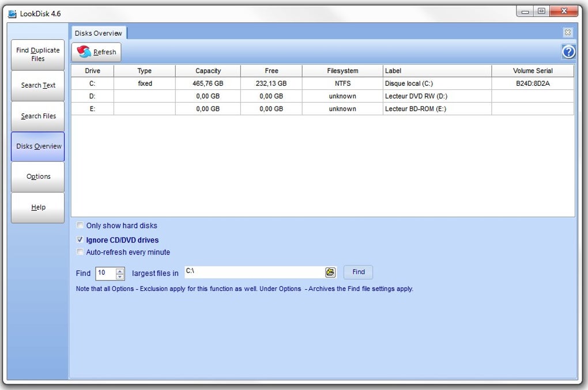588x390 pixels.
Task: Minimize the LookDisk window
Action: point(525,12)
